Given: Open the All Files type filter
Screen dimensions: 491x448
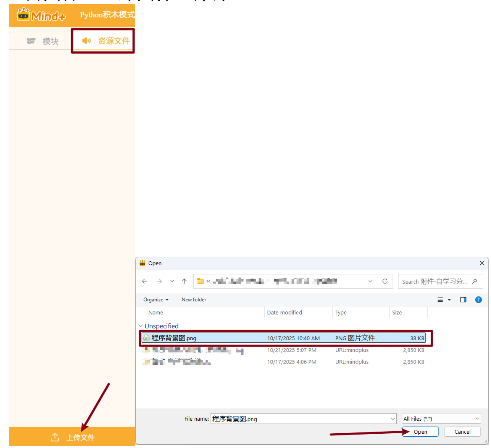Looking at the screenshot, I should pyautogui.click(x=441, y=419).
